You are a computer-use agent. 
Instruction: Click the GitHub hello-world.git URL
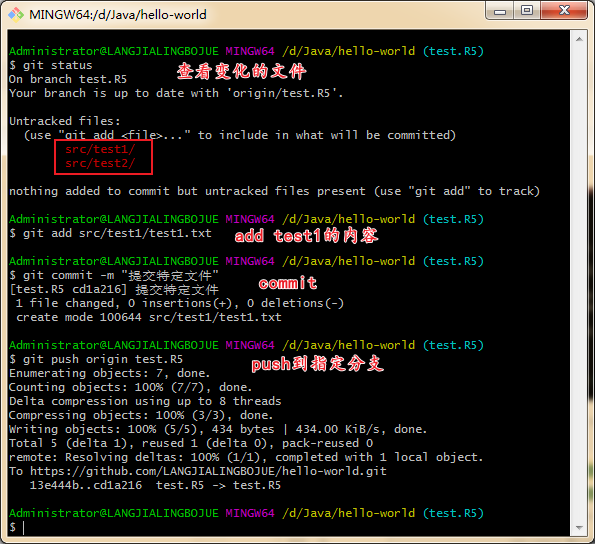(208, 471)
